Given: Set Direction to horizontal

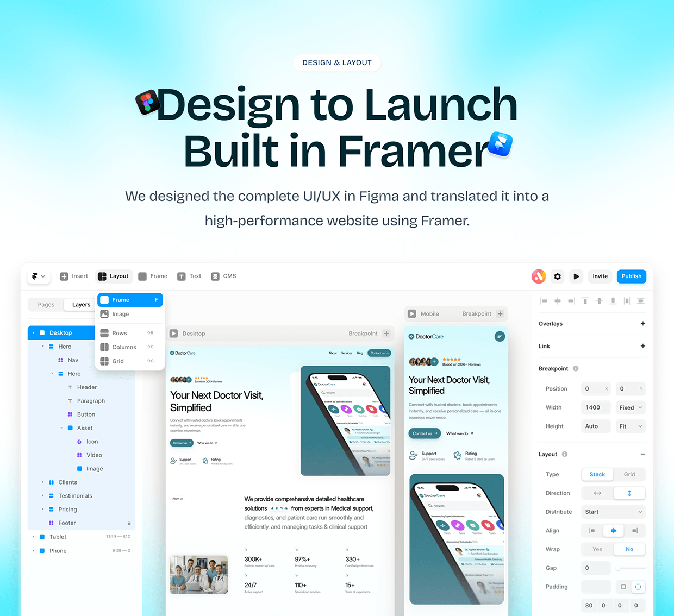Looking at the screenshot, I should click(597, 493).
